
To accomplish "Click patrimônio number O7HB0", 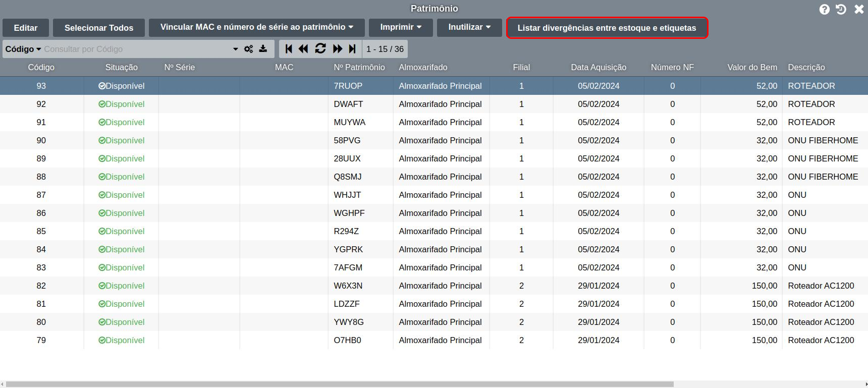I will coord(348,340).
